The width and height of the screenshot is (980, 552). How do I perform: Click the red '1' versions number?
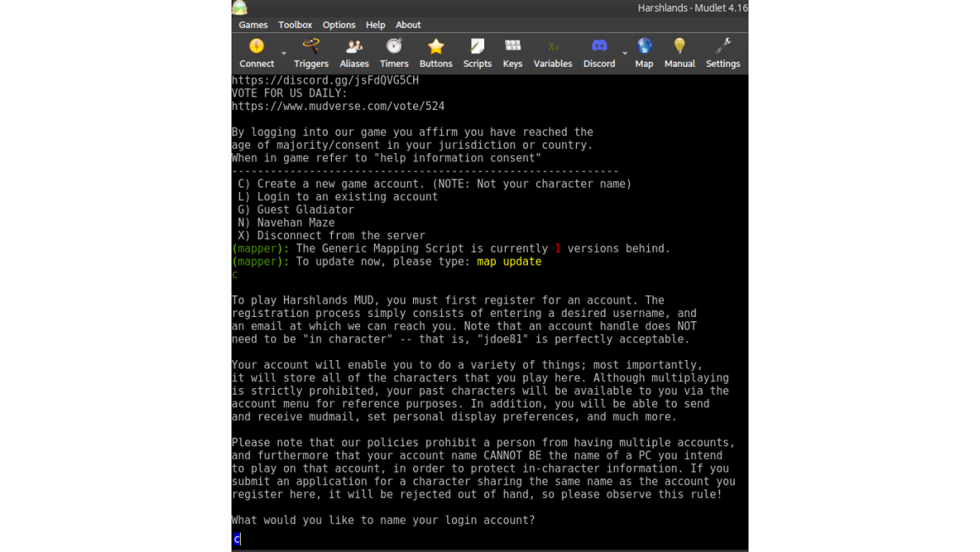coord(558,249)
